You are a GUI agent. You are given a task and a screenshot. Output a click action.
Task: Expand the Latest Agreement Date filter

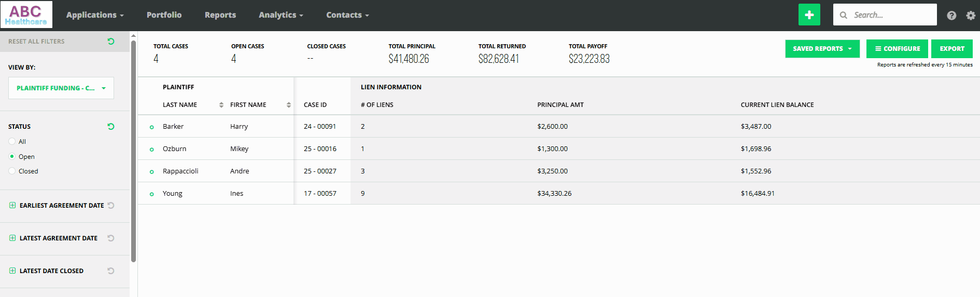[12, 238]
